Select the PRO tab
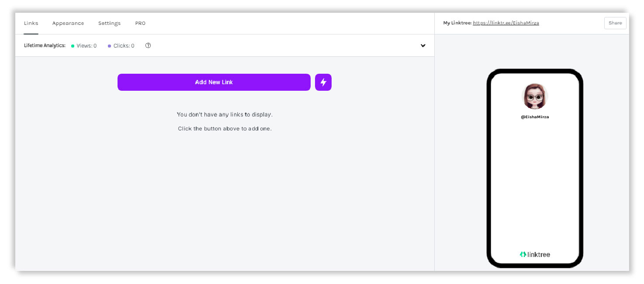The height and width of the screenshot is (284, 644). tap(140, 23)
